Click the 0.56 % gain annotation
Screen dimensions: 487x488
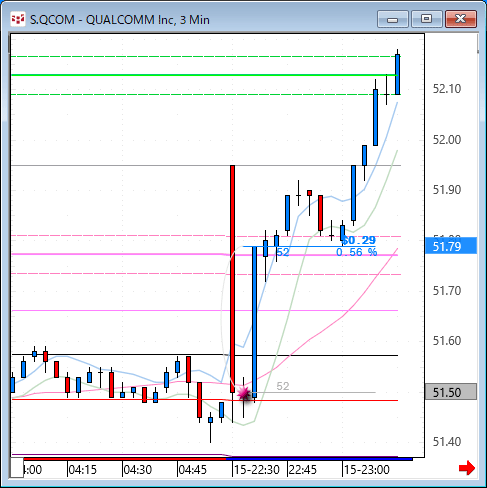coord(356,252)
